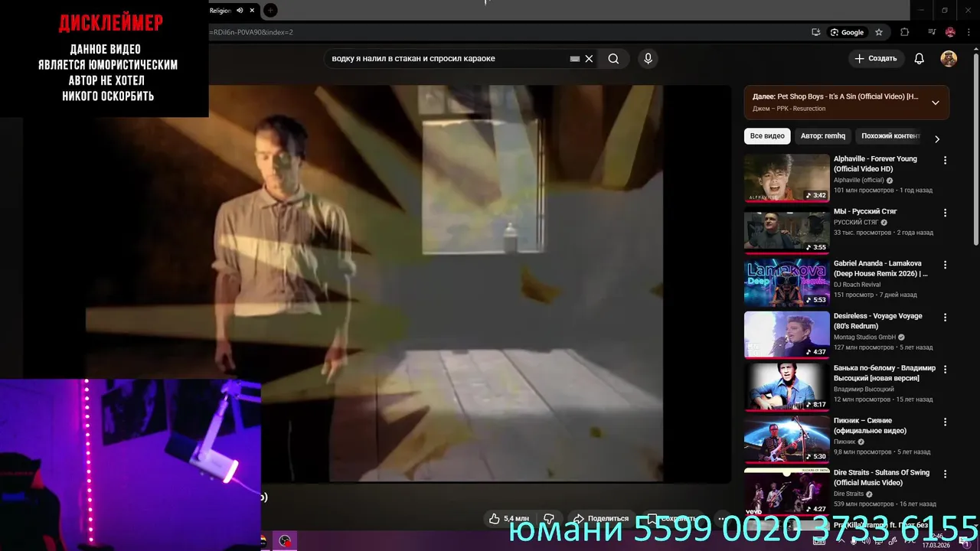This screenshot has height=551, width=980.
Task: Start voice search with the microphone
Action: pyautogui.click(x=648, y=59)
